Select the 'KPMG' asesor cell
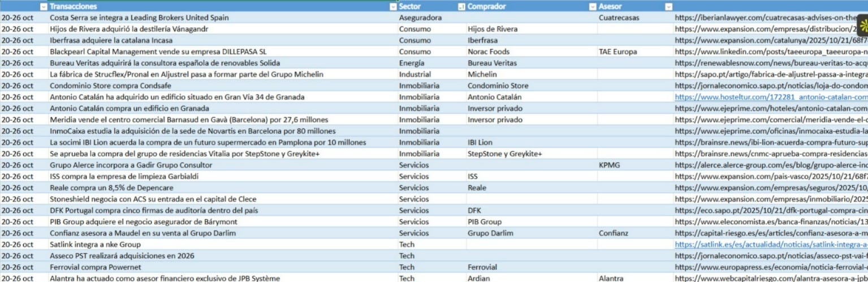The width and height of the screenshot is (868, 282). 635,165
